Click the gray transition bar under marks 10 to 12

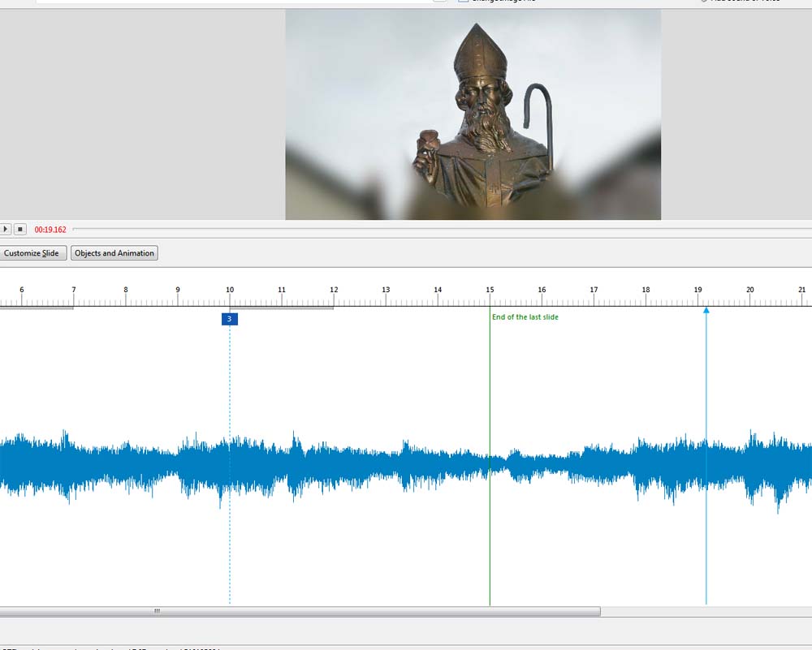coord(282,308)
